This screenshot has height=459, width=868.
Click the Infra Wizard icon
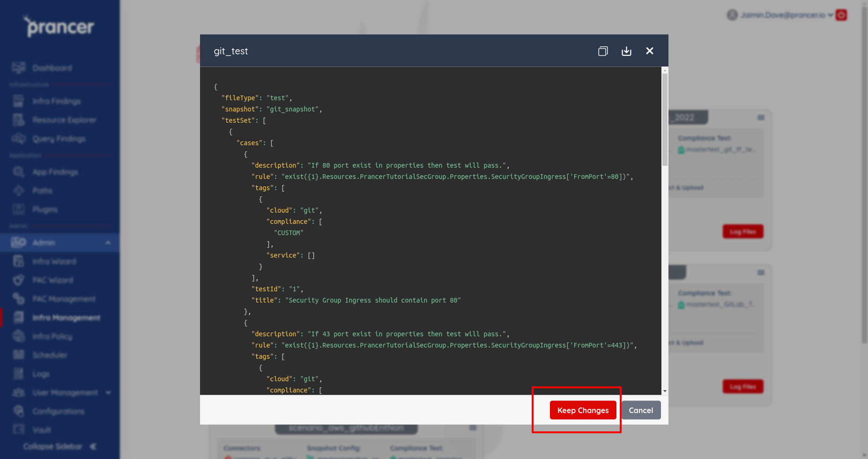click(19, 261)
